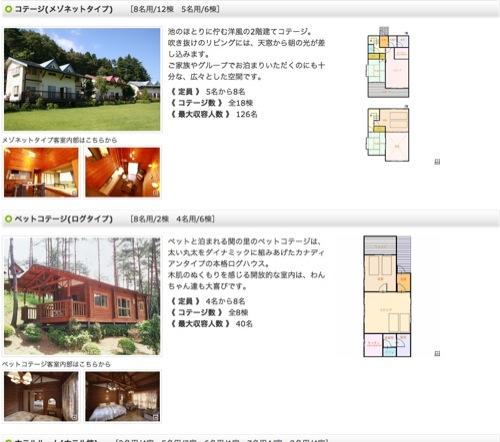The image size is (500, 442).
Task: View maisonette interior dining room thumbnail
Action: (41, 172)
